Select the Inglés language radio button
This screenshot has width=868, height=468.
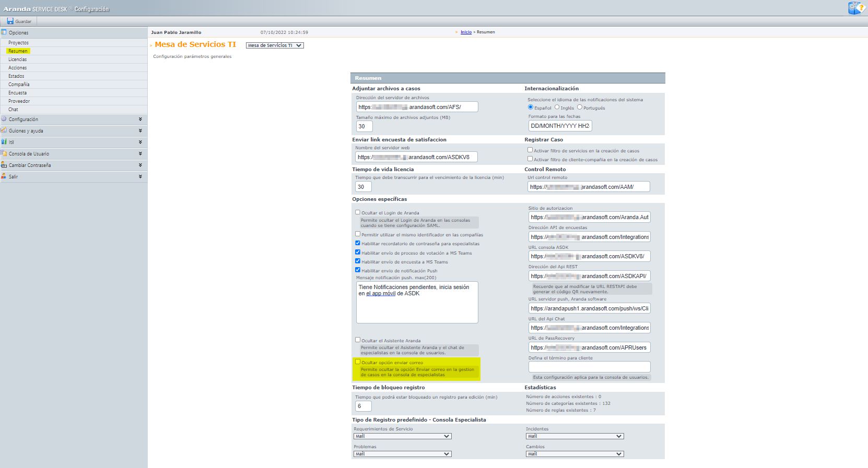tap(557, 107)
